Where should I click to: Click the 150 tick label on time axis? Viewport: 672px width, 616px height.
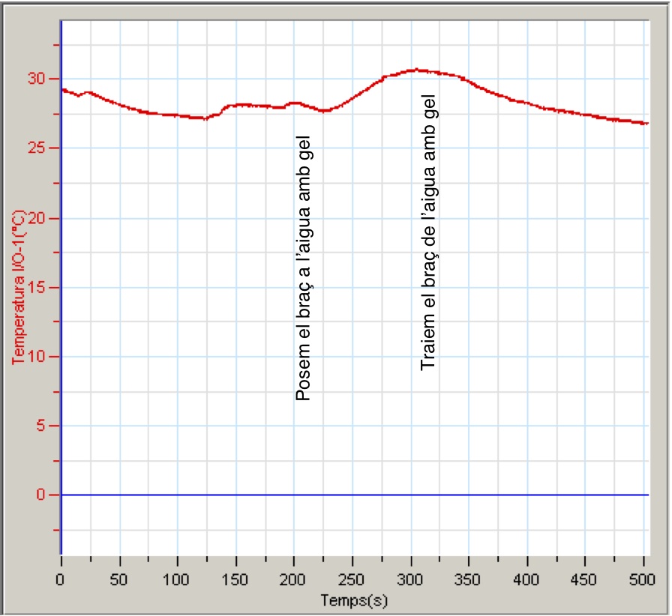tap(235, 580)
